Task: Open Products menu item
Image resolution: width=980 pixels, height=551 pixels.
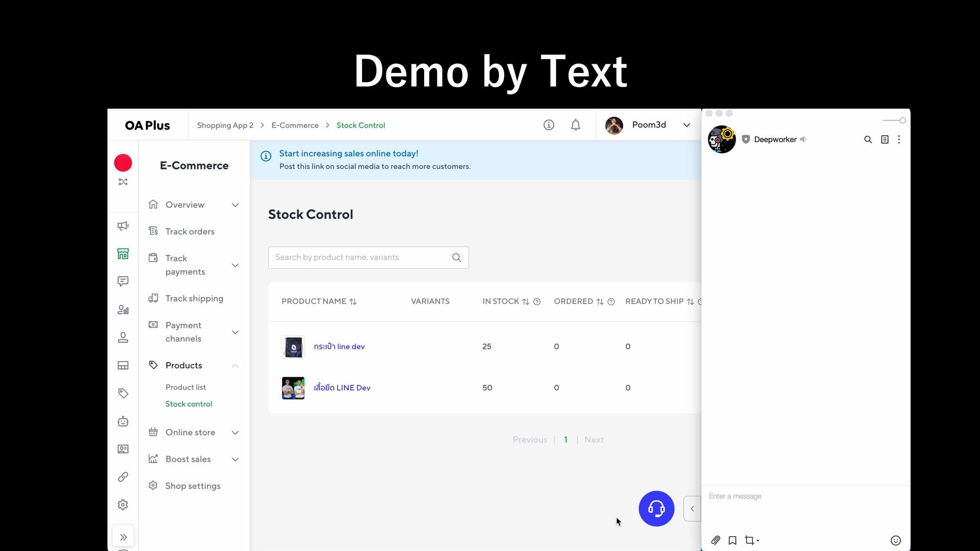Action: coord(184,365)
